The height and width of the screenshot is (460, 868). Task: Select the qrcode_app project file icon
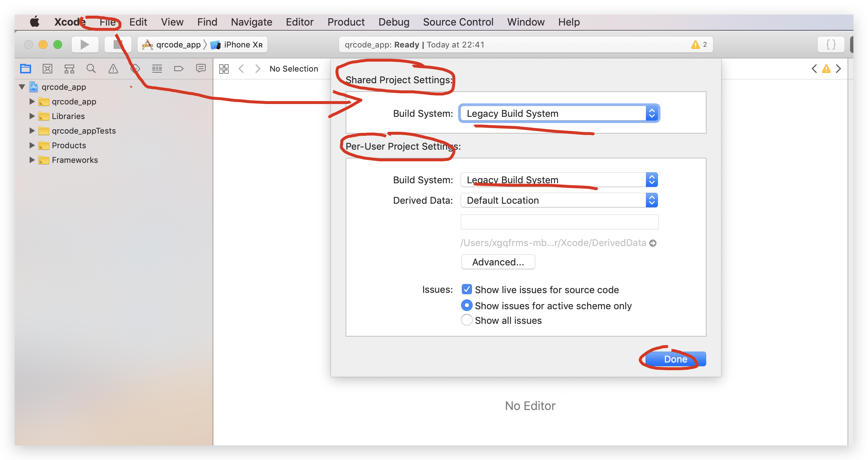click(x=34, y=87)
